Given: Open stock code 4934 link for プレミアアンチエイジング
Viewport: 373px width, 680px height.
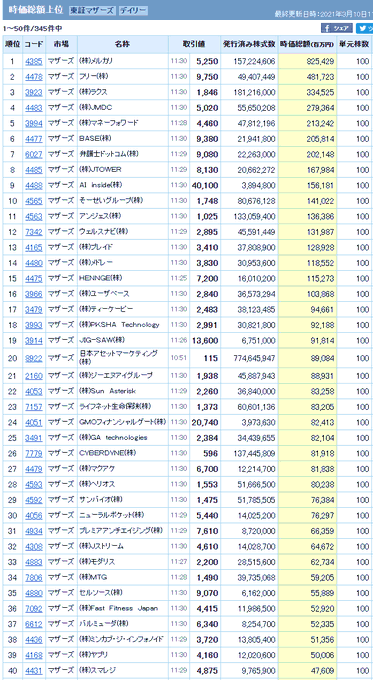Looking at the screenshot, I should (33, 531).
